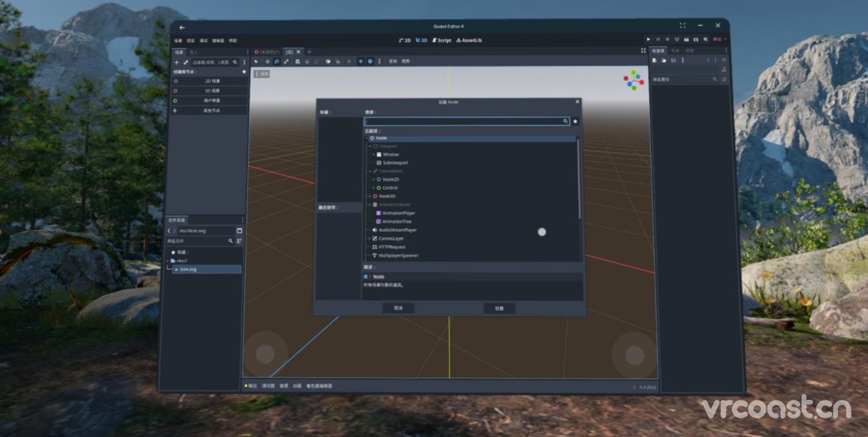The height and width of the screenshot is (437, 868).
Task: Click the Cancel button in the dialog
Action: click(398, 308)
